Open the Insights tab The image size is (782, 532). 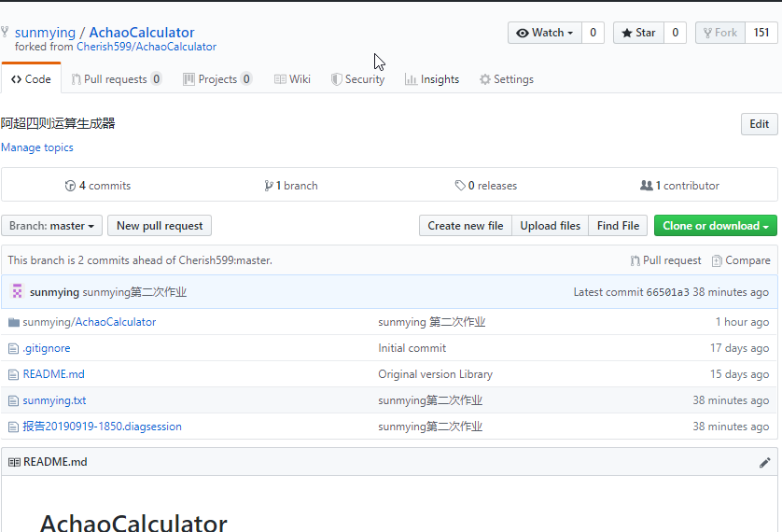tap(432, 79)
